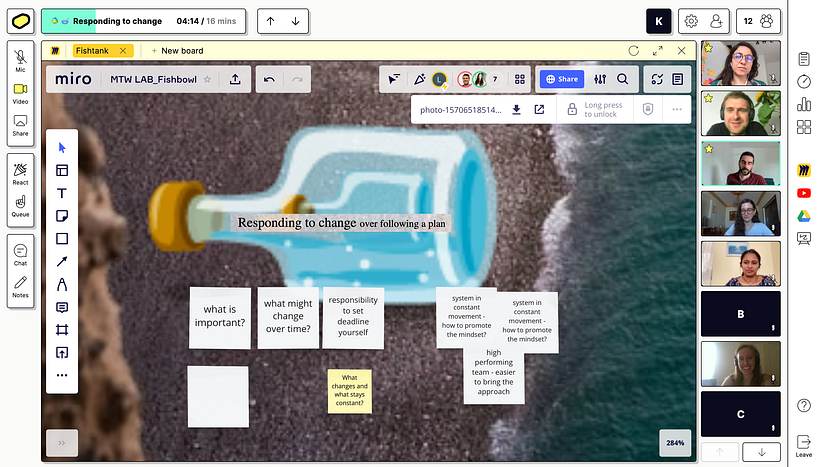Click the L collaborator avatar
This screenshot has height=467, width=820.
(x=439, y=79)
